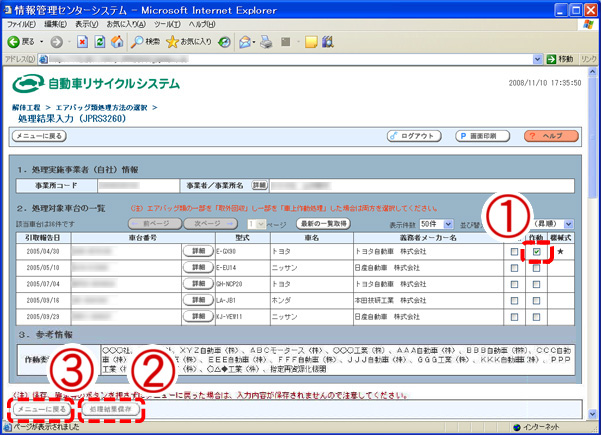Open the 並び替え (昇順) sort dropdown

tap(568, 224)
